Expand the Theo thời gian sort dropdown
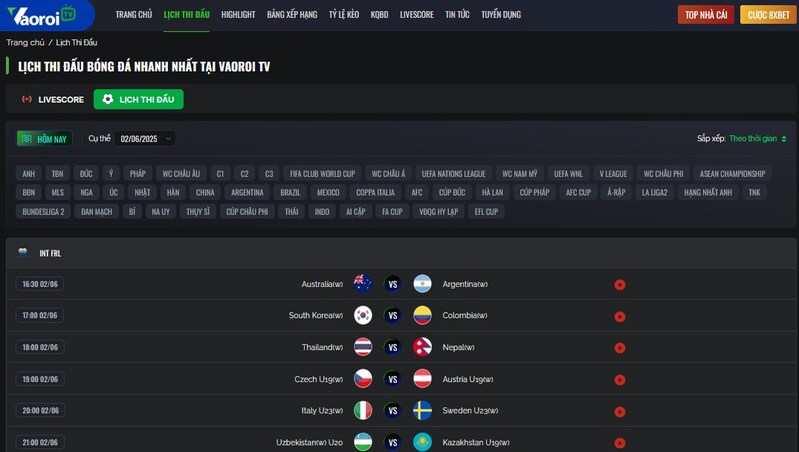The height and width of the screenshot is (452, 799). (757, 139)
